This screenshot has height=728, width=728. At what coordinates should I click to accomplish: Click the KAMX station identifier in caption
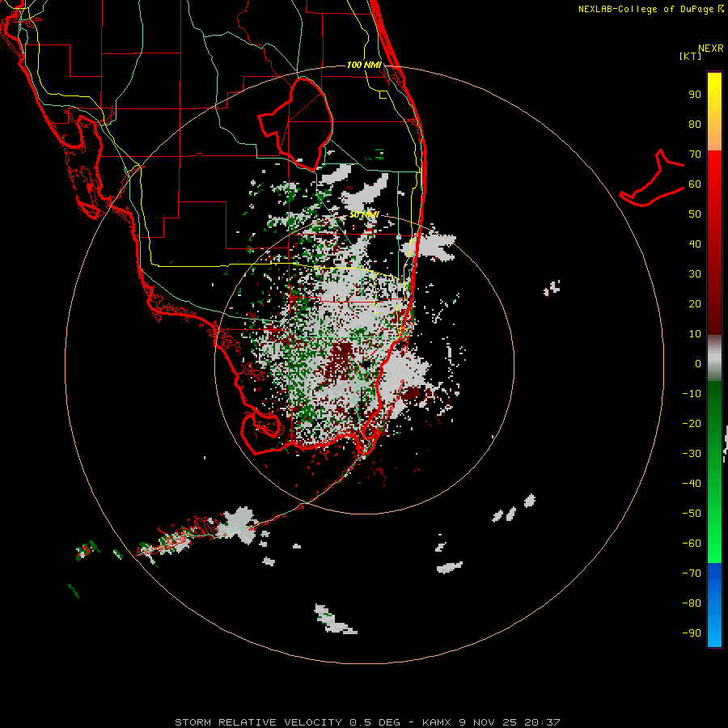pos(438,722)
